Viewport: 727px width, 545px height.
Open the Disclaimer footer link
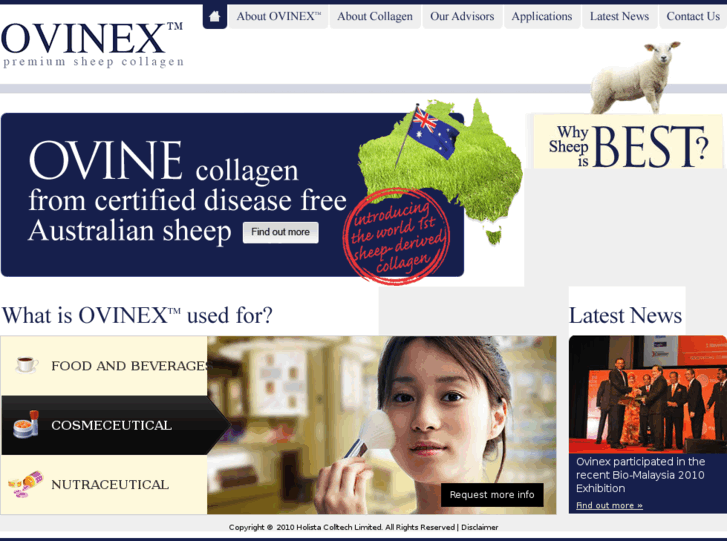pos(479,527)
